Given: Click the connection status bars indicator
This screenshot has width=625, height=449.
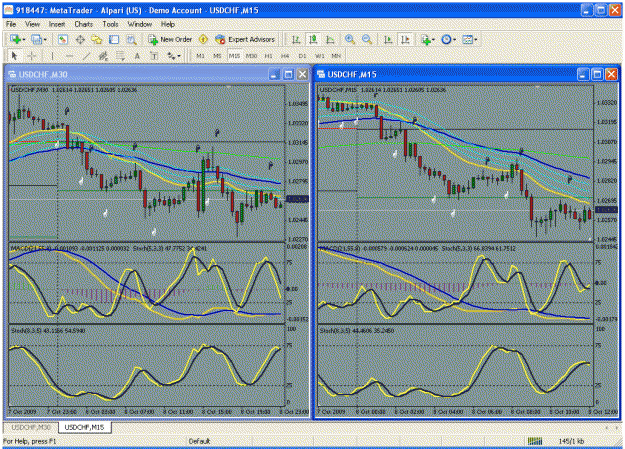Looking at the screenshot, I should pyautogui.click(x=535, y=441).
